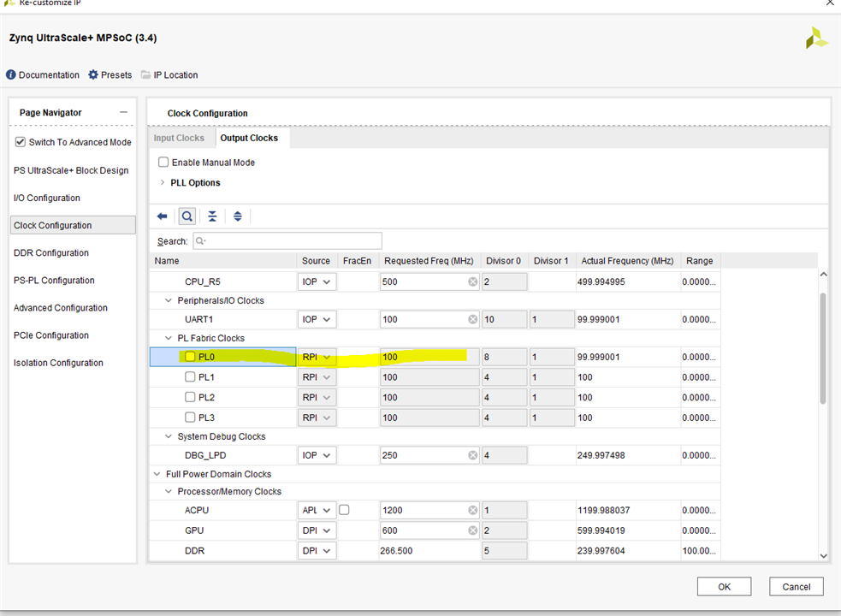Click the Cancel button
Image resolution: width=841 pixels, height=616 pixels.
tap(796, 587)
